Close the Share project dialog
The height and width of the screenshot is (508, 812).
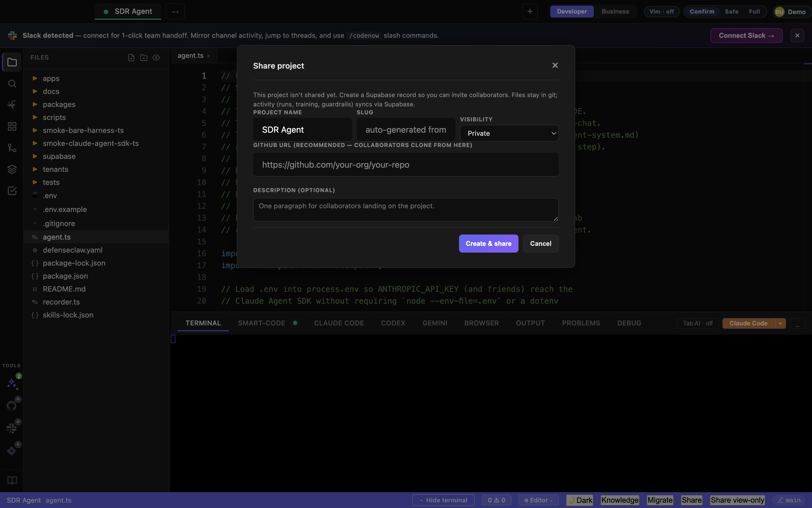pyautogui.click(x=555, y=65)
